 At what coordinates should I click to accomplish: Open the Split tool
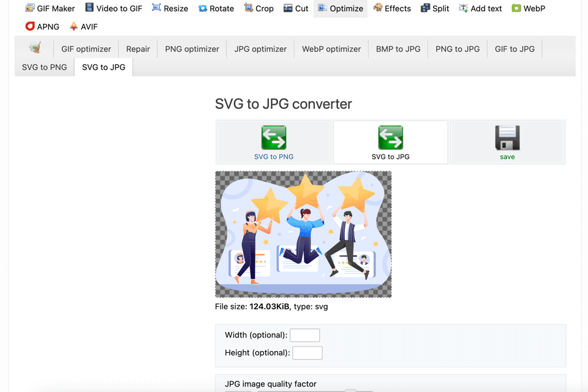pos(435,8)
